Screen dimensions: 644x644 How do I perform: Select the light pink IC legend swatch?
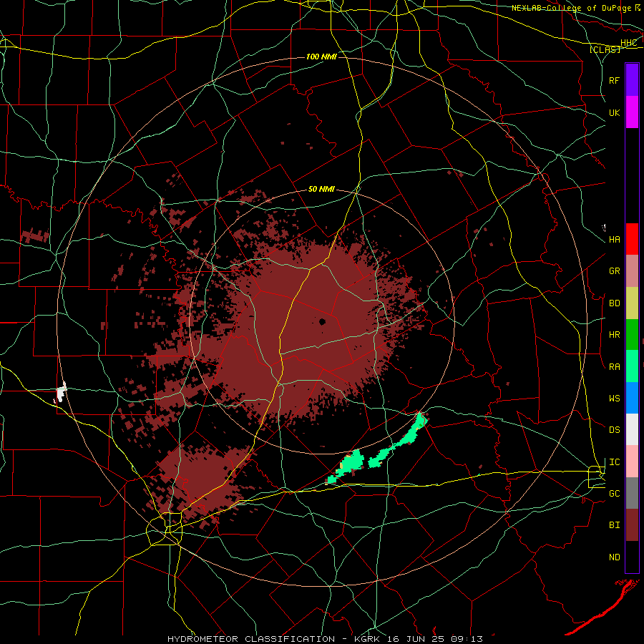pos(632,462)
